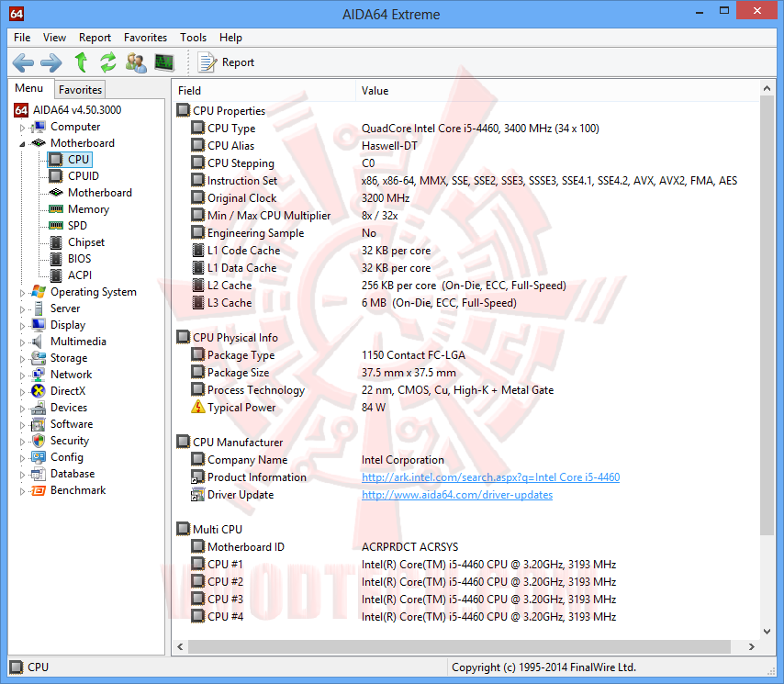Screen dimensions: 784x684
Task: Expand the Operating System node
Action: coord(22,293)
